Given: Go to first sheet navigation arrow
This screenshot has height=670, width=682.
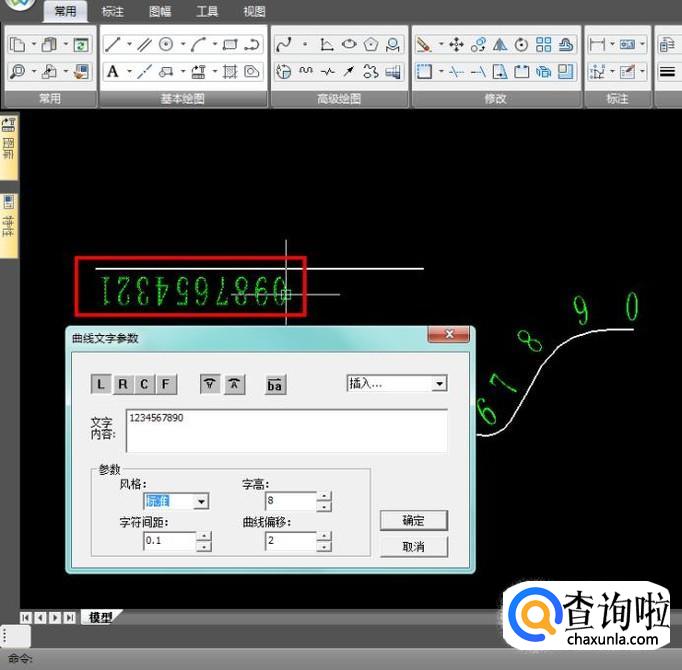Looking at the screenshot, I should point(26,617).
